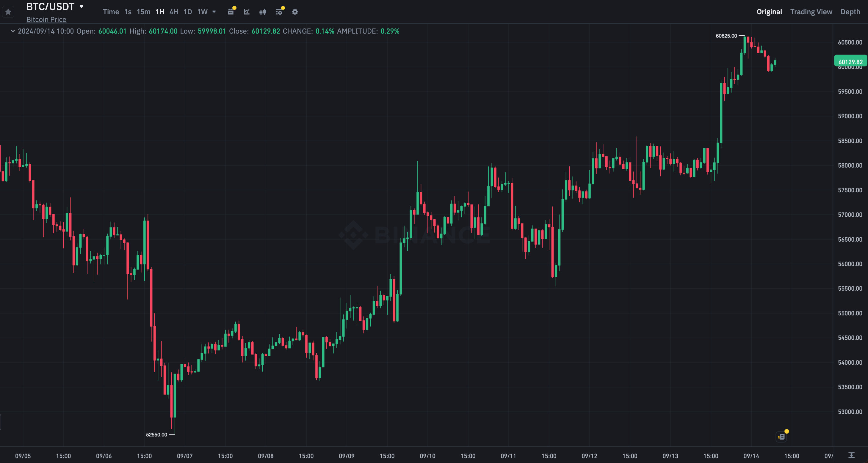Click auto-fit scale icon at bottom right
Image resolution: width=868 pixels, height=463 pixels.
(851, 455)
